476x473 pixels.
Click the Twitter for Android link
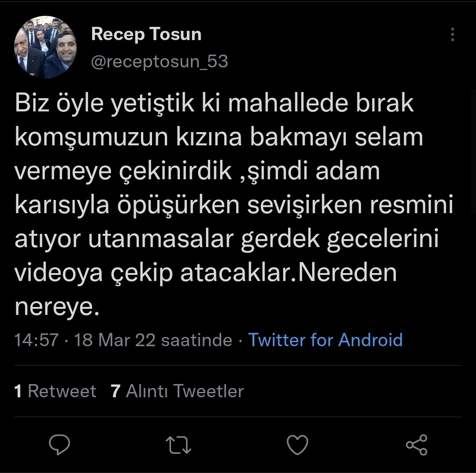click(x=325, y=340)
